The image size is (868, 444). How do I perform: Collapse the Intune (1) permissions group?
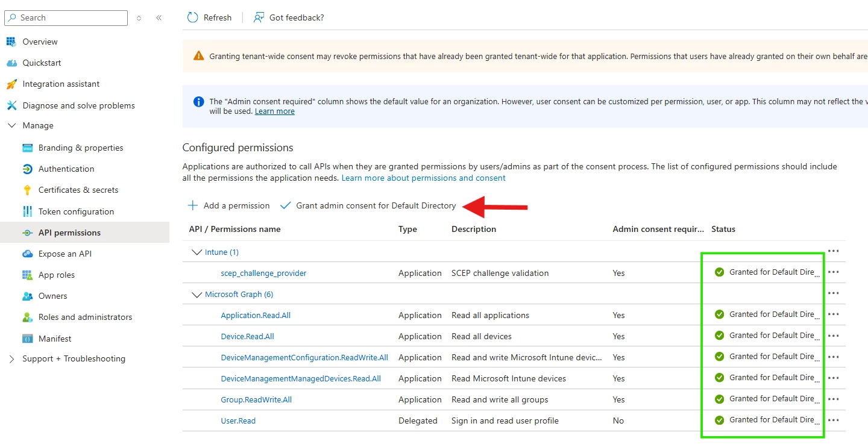click(x=197, y=252)
